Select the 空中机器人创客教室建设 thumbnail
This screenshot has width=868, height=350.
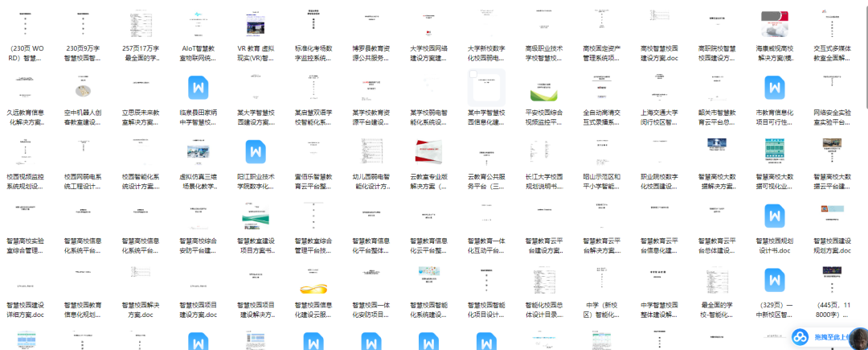click(x=83, y=88)
